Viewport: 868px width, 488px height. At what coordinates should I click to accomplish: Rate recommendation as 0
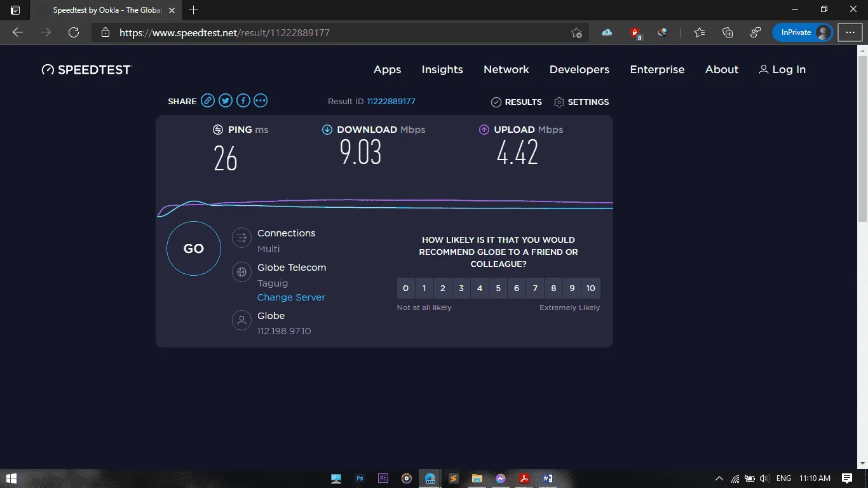pyautogui.click(x=406, y=288)
